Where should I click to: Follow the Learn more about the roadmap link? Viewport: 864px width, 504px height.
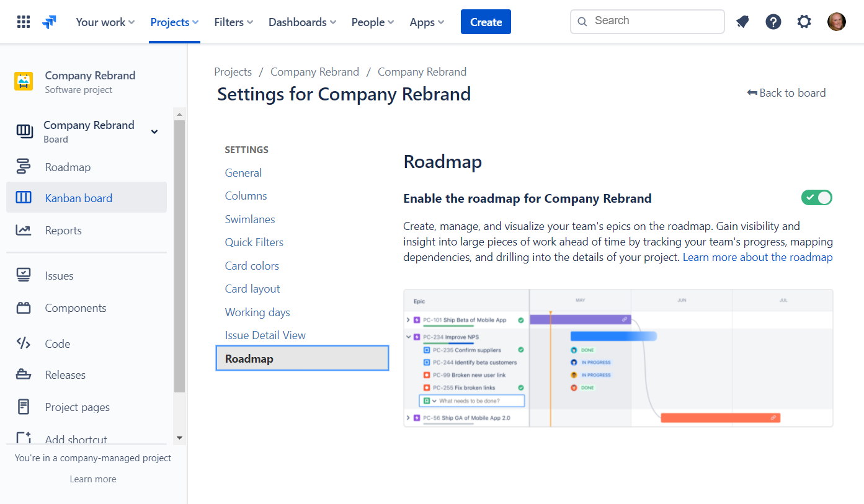pyautogui.click(x=757, y=257)
